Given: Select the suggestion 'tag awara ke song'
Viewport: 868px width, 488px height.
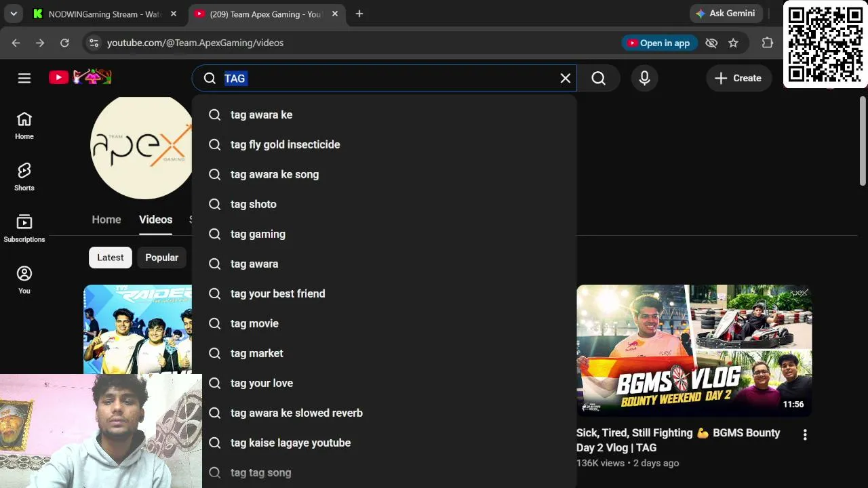Looking at the screenshot, I should (x=384, y=174).
